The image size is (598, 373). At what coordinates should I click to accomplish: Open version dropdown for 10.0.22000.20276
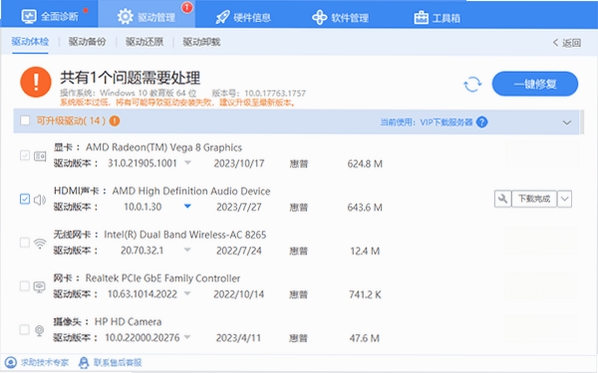[x=187, y=337]
